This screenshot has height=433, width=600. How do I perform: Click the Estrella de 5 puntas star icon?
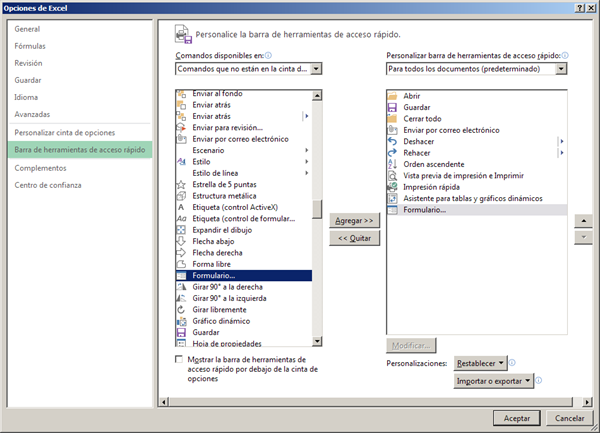[181, 185]
